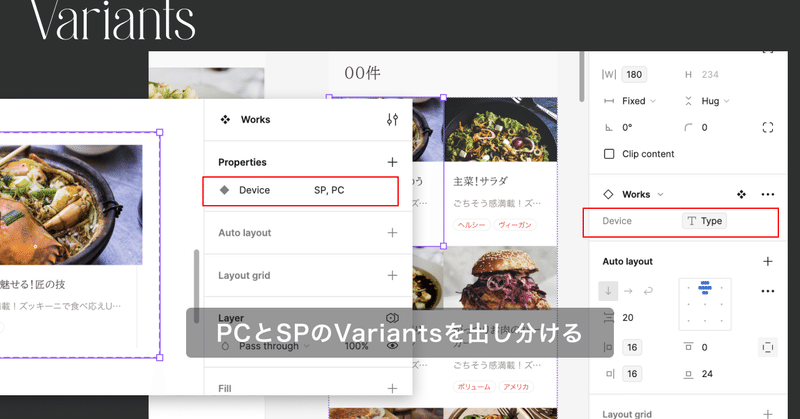Click the Auto layout label in popup panel
800x419 pixels.
[x=244, y=233]
